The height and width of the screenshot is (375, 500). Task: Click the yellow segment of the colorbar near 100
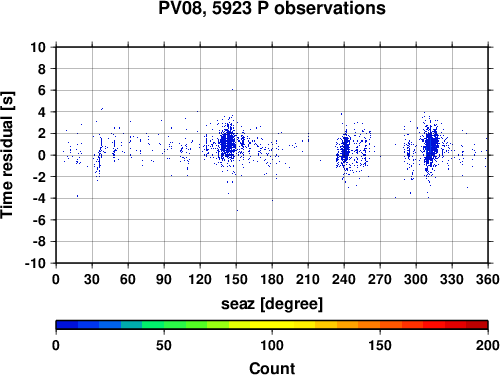click(x=272, y=325)
